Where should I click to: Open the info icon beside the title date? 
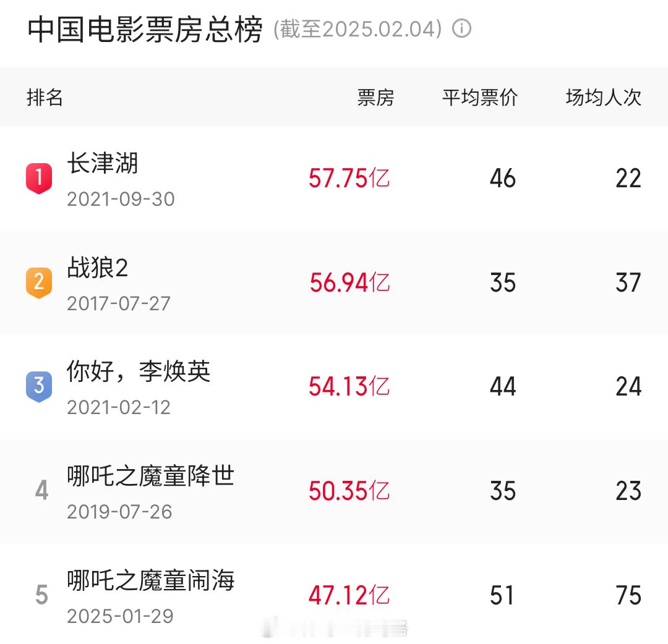coord(461,29)
